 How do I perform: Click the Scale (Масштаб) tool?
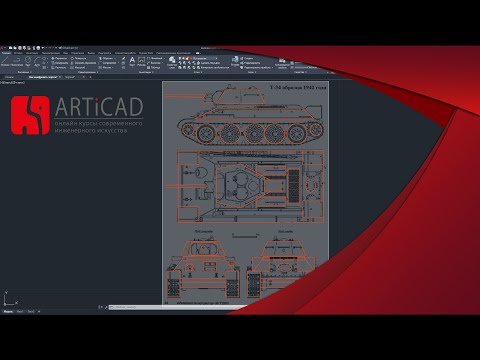[78, 68]
